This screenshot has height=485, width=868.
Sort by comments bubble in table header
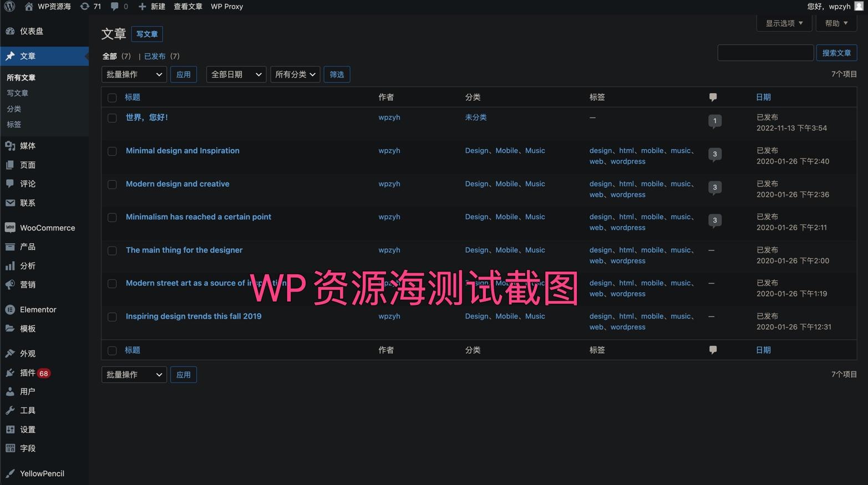713,97
